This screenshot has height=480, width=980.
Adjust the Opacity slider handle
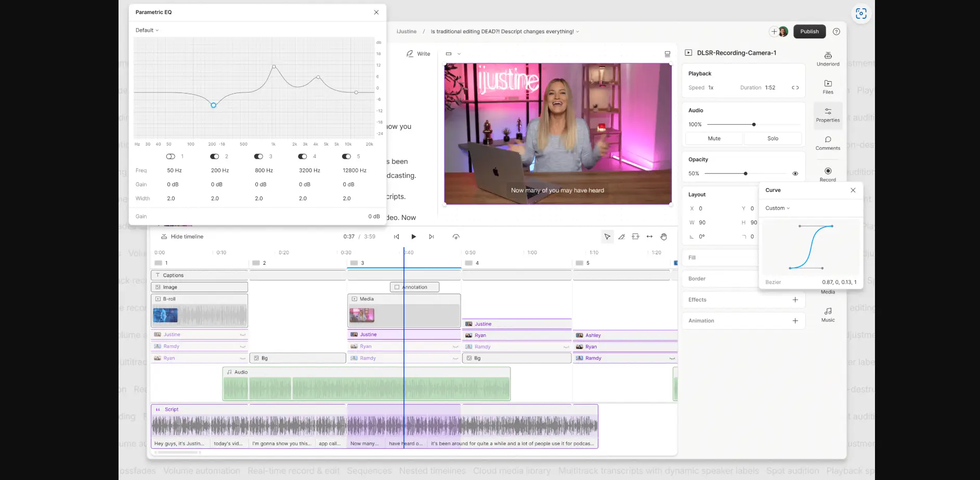[746, 174]
